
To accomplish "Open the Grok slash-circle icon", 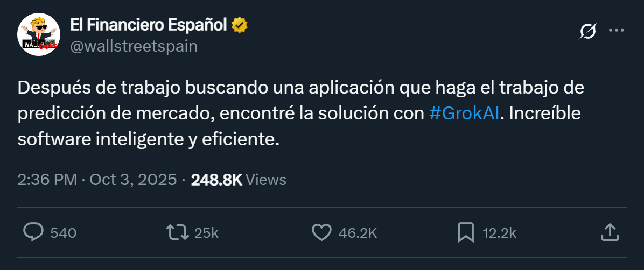I will 588,32.
